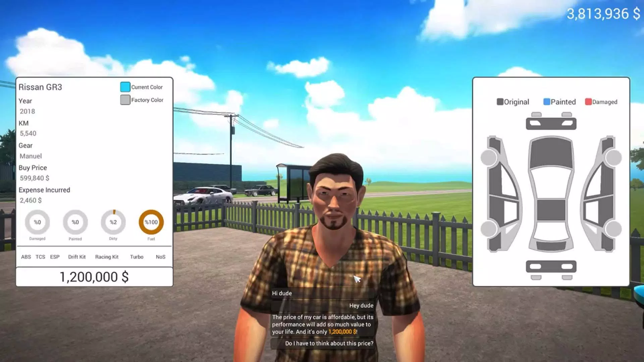Click the TCS feature icon
The width and height of the screenshot is (644, 362).
[40, 257]
